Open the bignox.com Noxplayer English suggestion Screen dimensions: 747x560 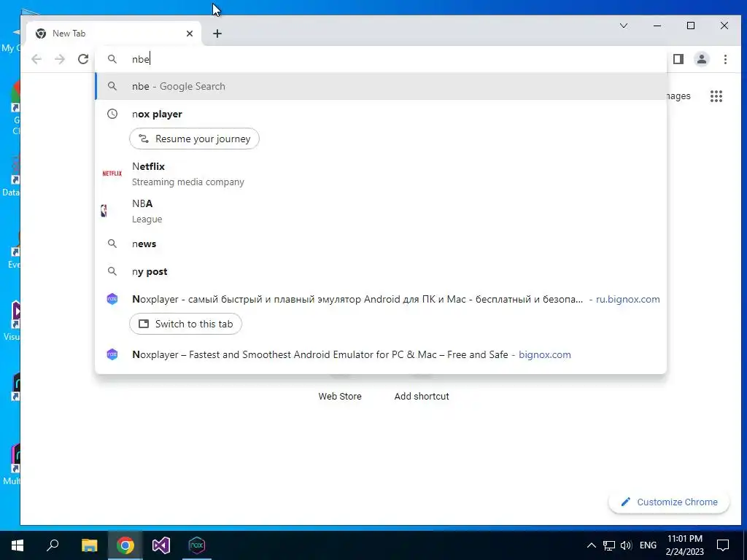tap(381, 354)
